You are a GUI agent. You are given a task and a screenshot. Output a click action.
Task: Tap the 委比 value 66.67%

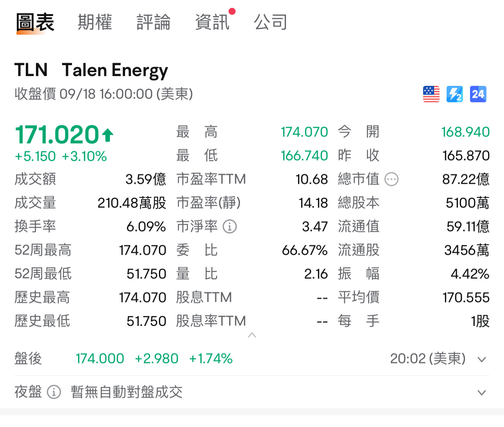pyautogui.click(x=305, y=250)
